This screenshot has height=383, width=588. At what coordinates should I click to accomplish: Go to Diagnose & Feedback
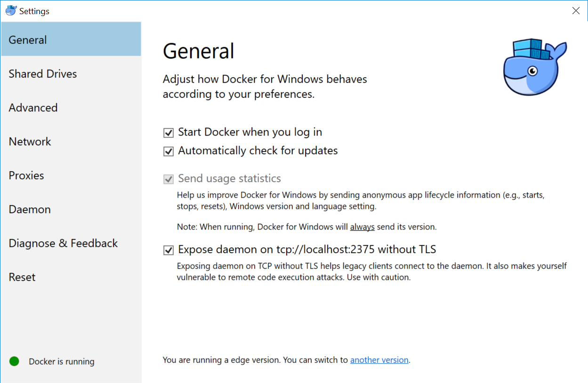[63, 243]
